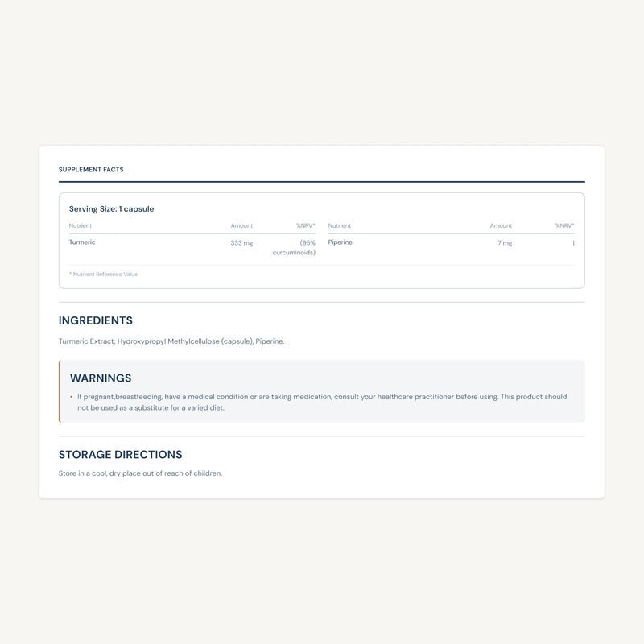
Task: Click the right Nutrient column header
Action: 339,226
